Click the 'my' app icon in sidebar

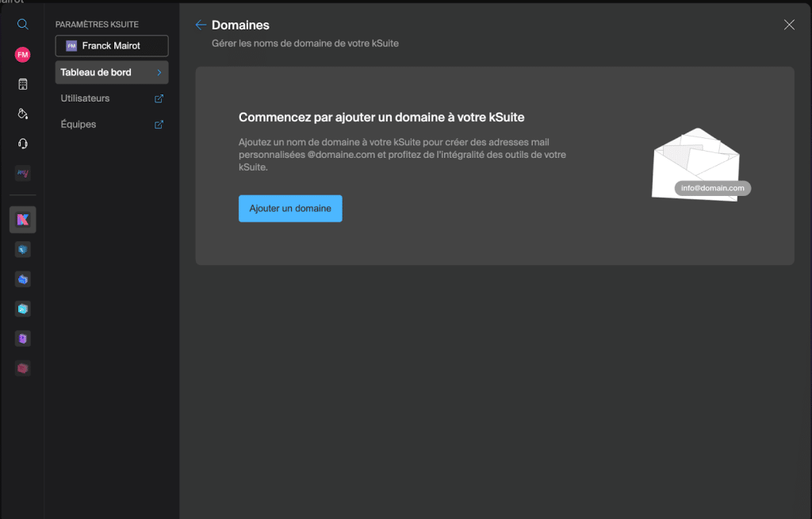[22, 173]
